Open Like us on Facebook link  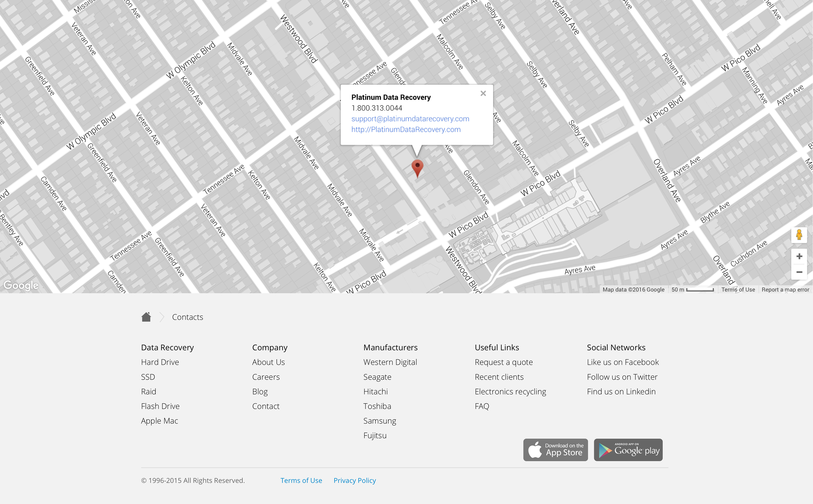[x=622, y=362]
